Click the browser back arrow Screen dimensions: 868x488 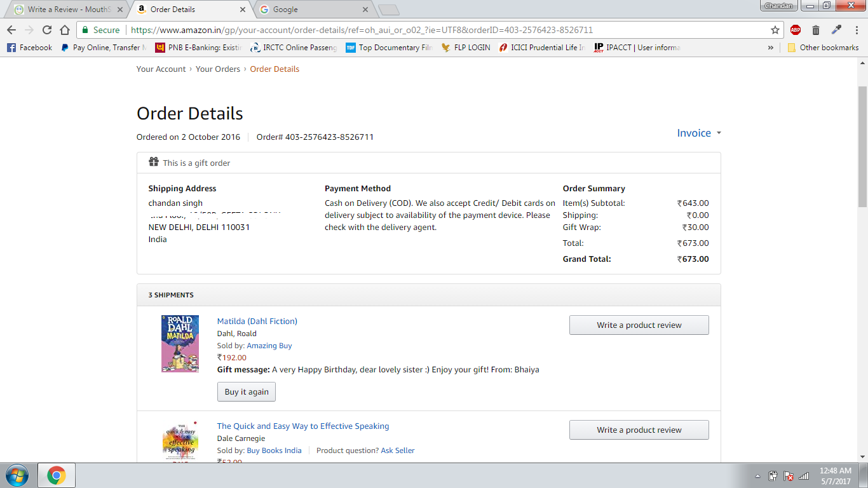coord(11,30)
